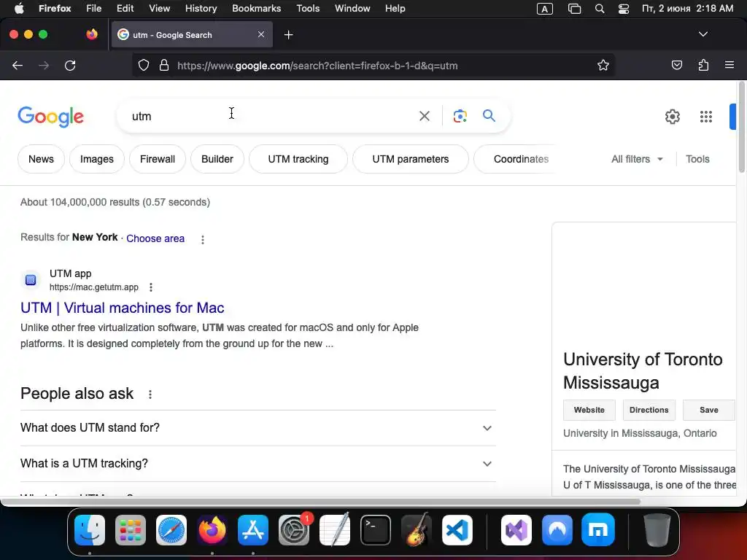Select the UTM tracking chip
Viewport: 747px width, 560px height.
point(298,159)
